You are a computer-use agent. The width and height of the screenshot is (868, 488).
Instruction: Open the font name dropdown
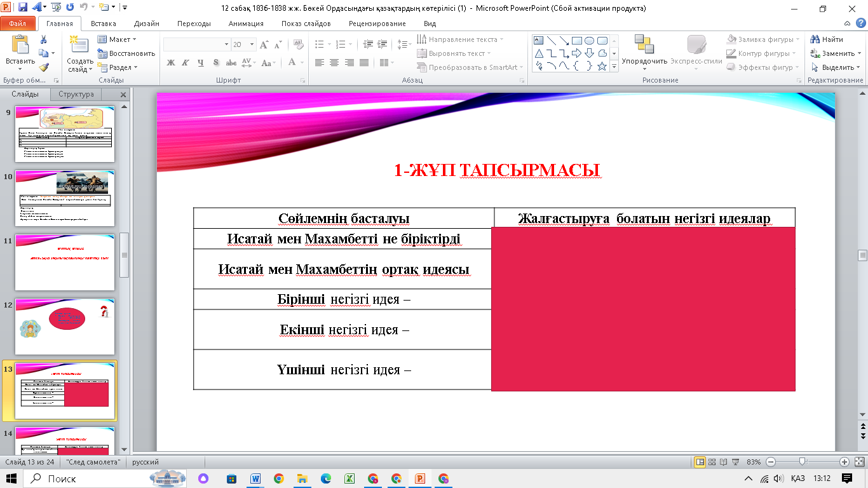click(226, 44)
